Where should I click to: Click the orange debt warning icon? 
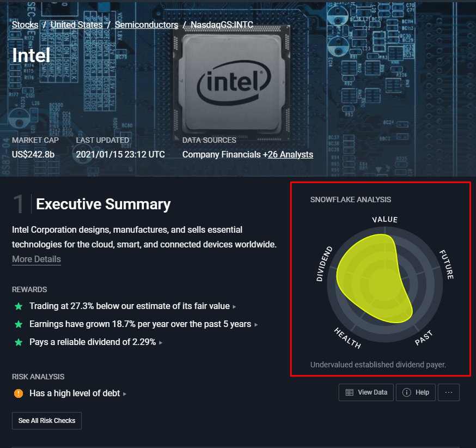19,393
